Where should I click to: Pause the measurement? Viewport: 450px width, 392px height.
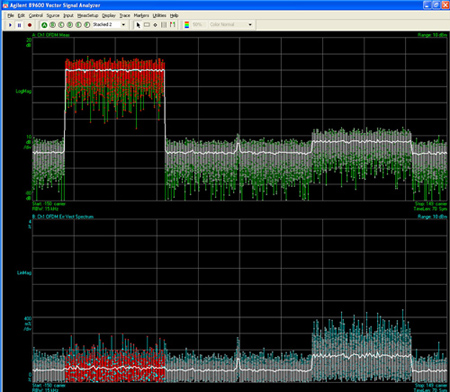[20, 25]
